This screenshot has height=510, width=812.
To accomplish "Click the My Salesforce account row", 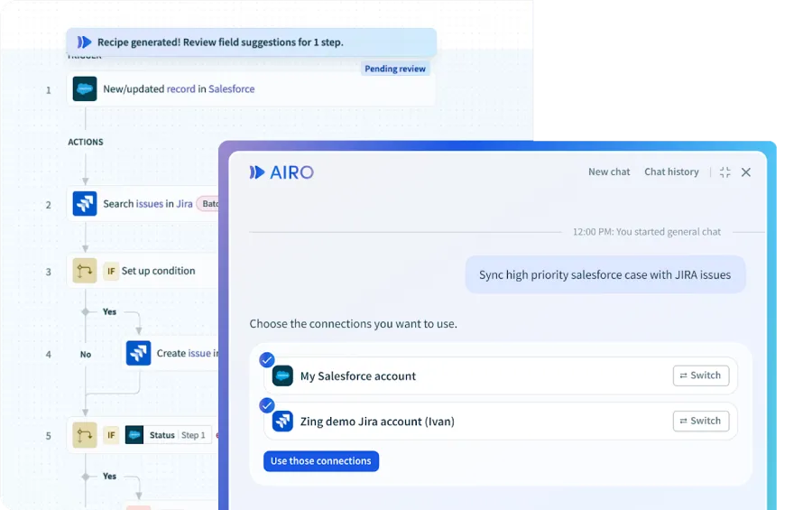I will (500, 376).
